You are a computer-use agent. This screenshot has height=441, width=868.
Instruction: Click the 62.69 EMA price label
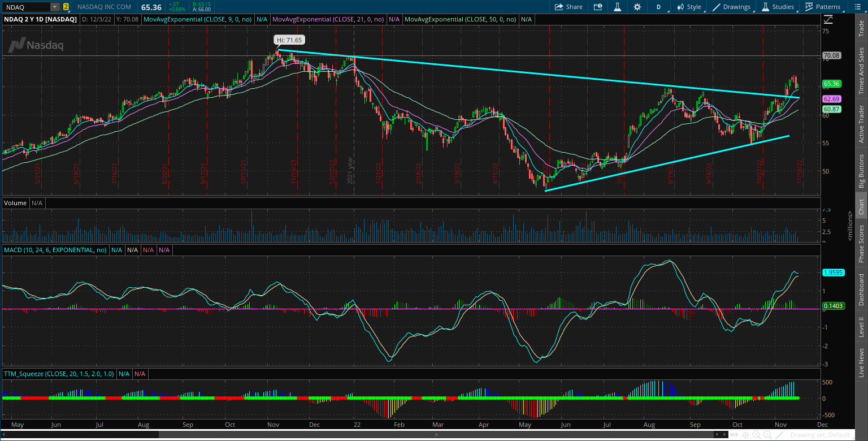(832, 99)
